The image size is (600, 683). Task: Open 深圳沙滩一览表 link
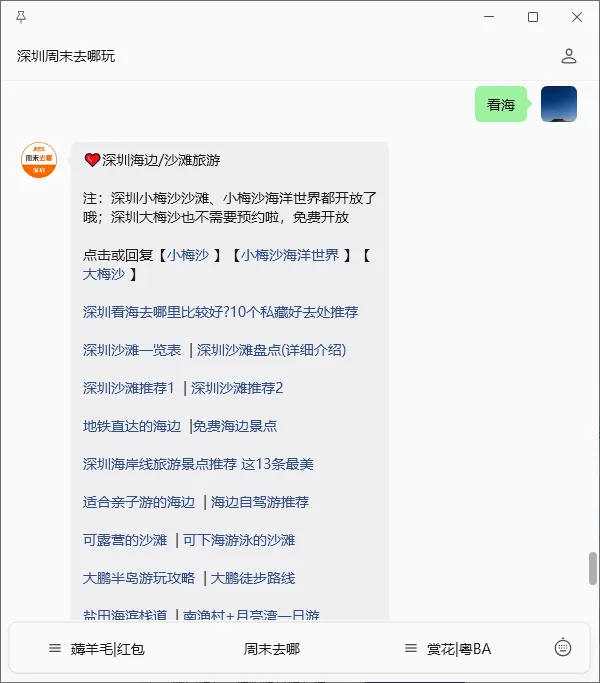point(132,350)
